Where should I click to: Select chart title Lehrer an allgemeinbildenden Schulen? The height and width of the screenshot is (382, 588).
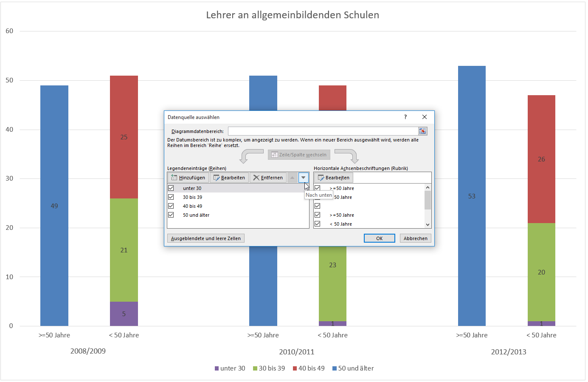(x=293, y=15)
